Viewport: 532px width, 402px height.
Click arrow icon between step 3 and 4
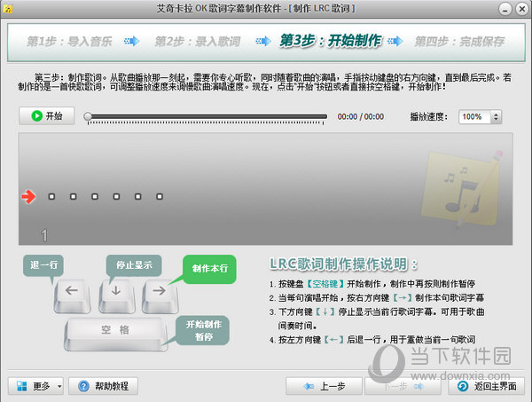pos(395,42)
